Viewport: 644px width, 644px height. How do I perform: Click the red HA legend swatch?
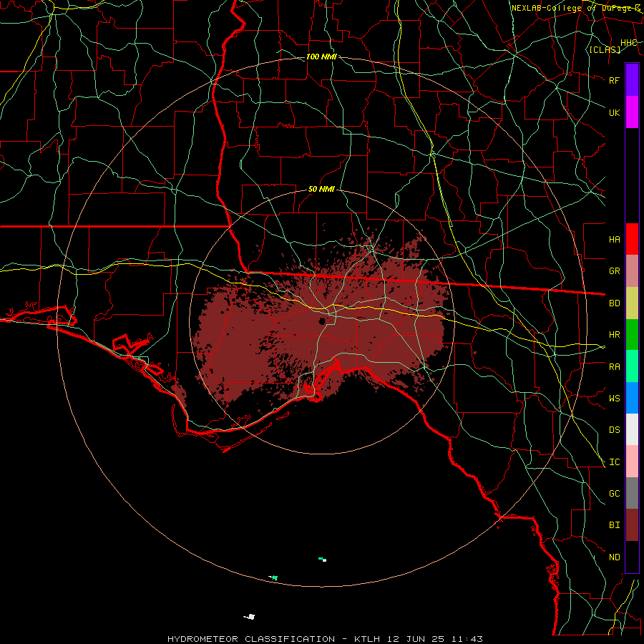(632, 239)
